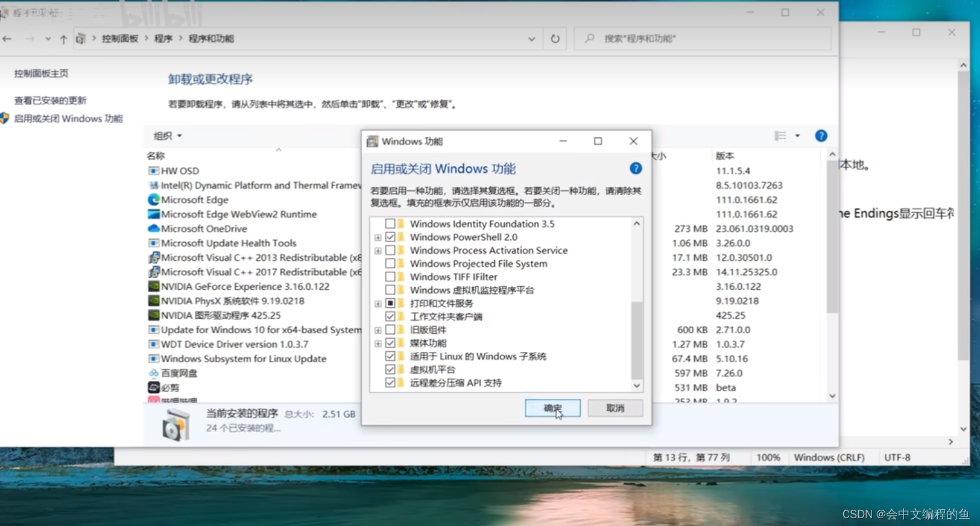The width and height of the screenshot is (980, 526).
Task: Enable Windows Identity Foundation 3.5 checkbox
Action: click(390, 224)
